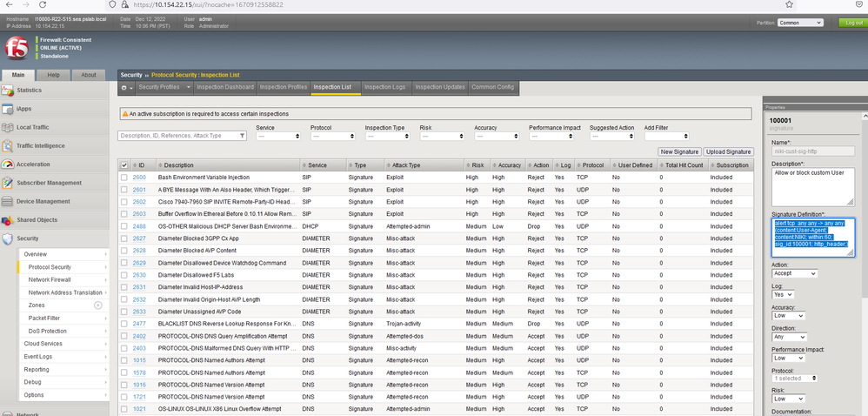Click the filter funnel icon in search box

(241, 136)
